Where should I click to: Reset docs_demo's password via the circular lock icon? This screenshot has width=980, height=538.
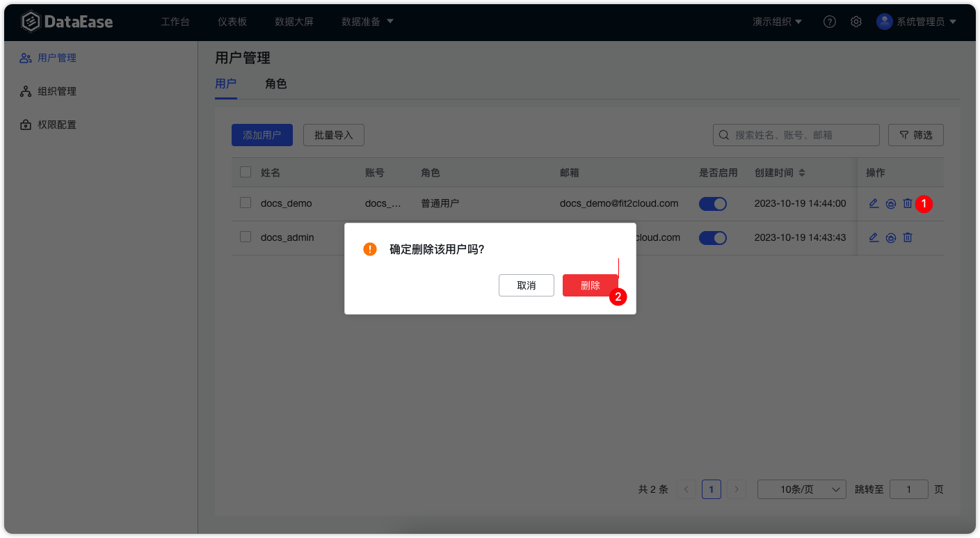[890, 203]
